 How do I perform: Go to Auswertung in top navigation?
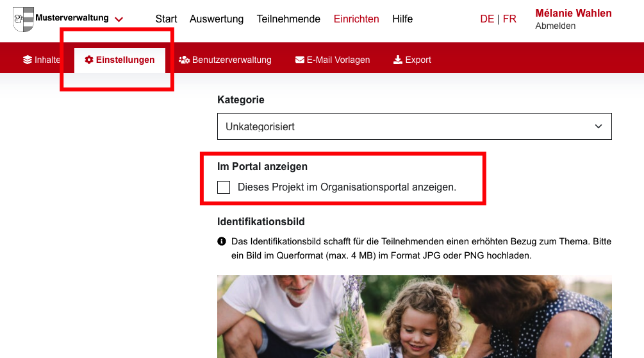[217, 19]
